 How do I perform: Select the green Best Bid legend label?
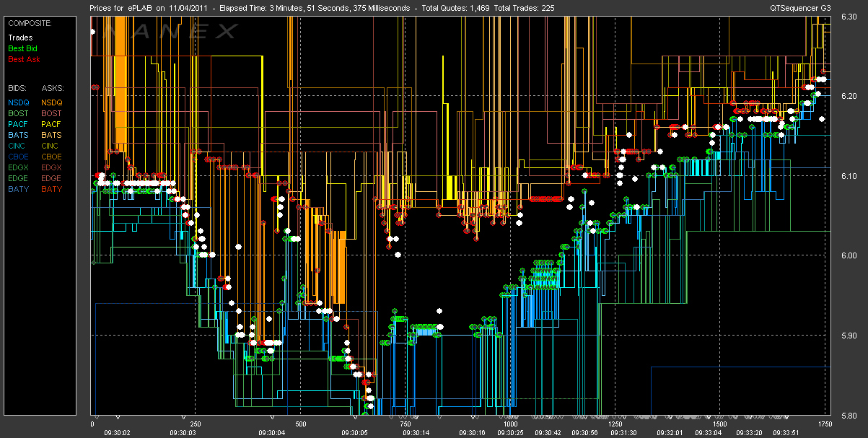click(x=22, y=48)
